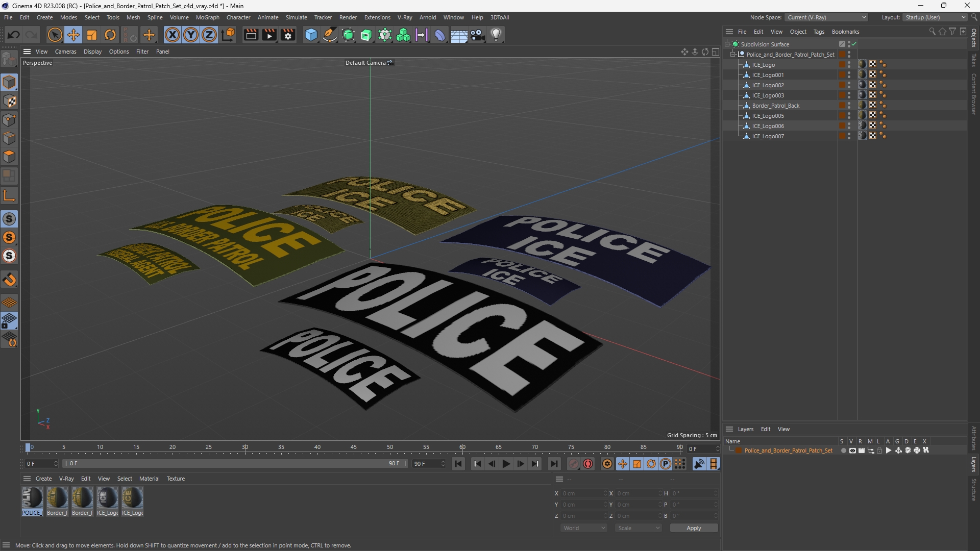Open Object menu in Objects manager

798,32
